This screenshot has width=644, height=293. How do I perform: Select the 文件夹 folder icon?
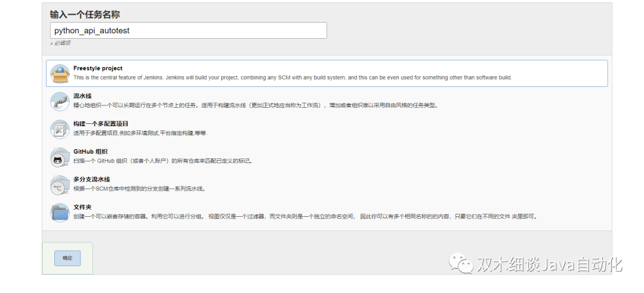pyautogui.click(x=60, y=213)
